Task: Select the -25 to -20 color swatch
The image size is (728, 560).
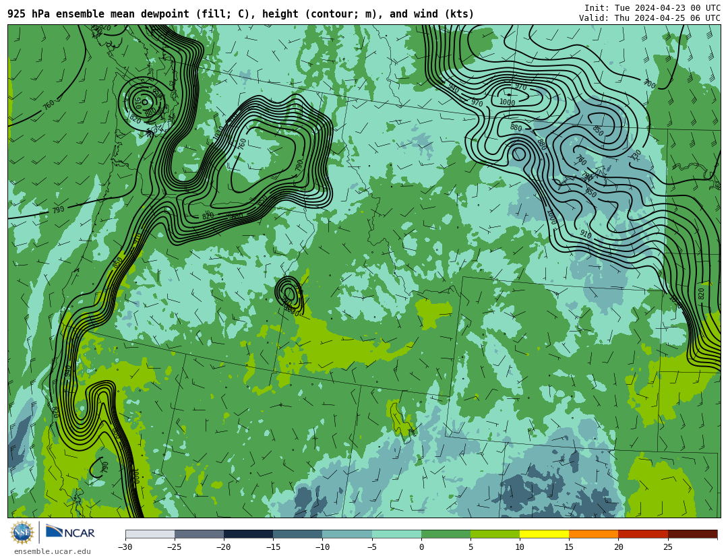Action: tap(199, 534)
